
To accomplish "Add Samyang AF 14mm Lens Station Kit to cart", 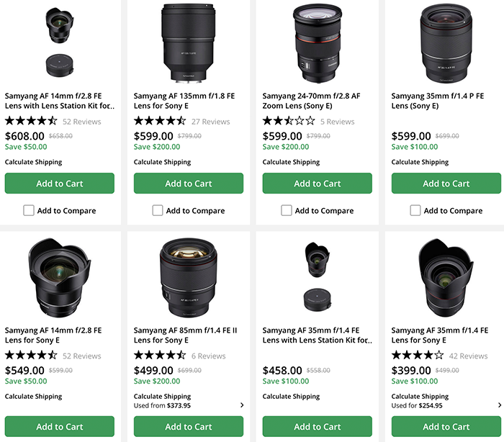I will tap(60, 184).
